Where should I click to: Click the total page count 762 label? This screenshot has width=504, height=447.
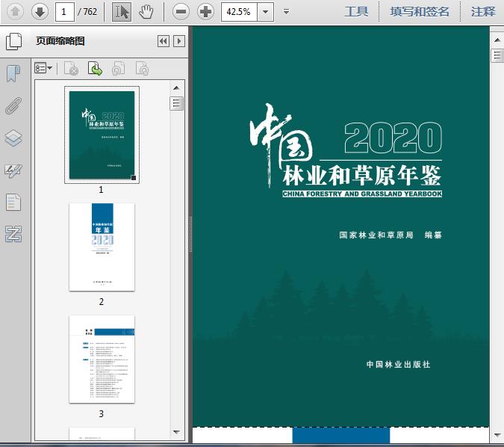(x=87, y=12)
